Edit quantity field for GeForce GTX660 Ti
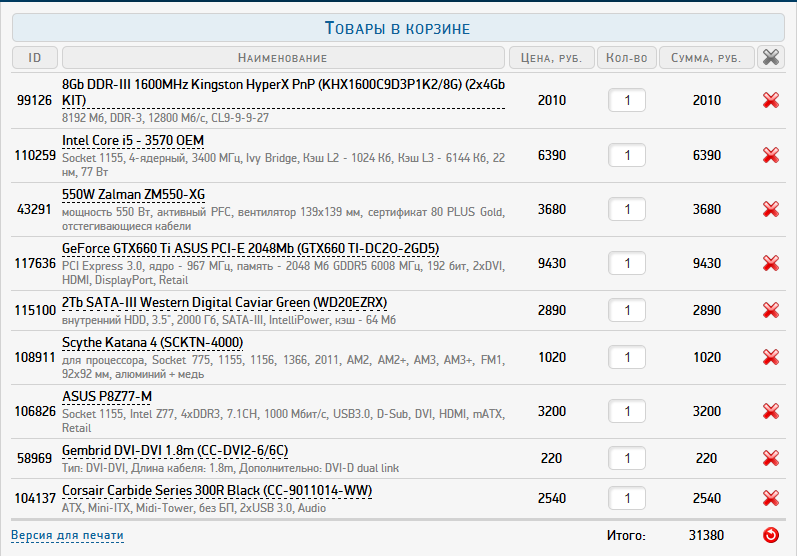Screen dimensions: 799x556 tap(626, 263)
